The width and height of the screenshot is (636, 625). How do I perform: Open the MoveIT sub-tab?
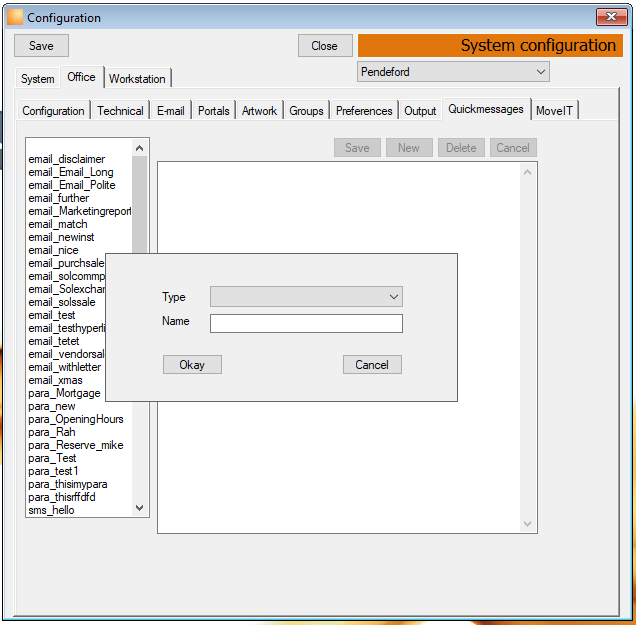pyautogui.click(x=554, y=111)
